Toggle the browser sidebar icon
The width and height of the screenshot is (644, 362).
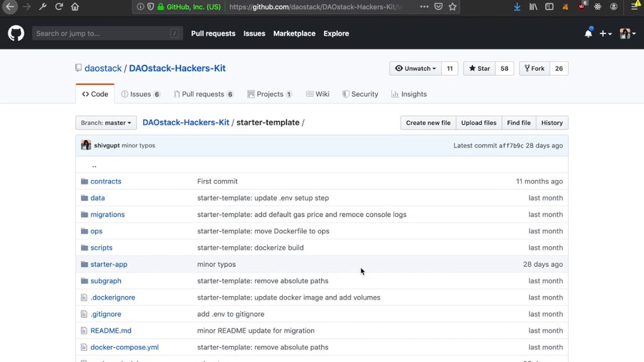pos(549,7)
